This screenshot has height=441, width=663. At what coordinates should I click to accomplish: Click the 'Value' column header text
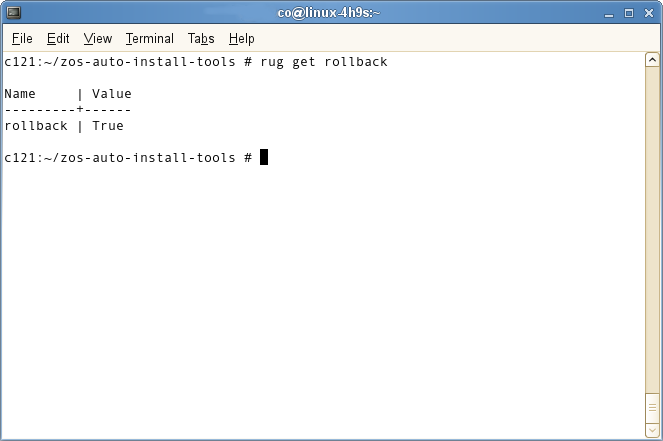pyautogui.click(x=112, y=94)
